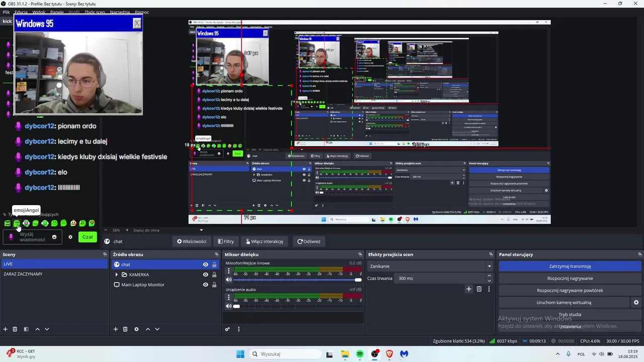Toggle lock on chat source
Viewport: 644px width, 362px height.
click(214, 264)
